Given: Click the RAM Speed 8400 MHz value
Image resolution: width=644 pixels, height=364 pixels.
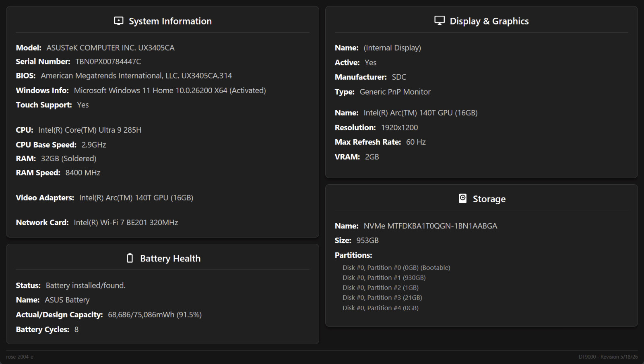Looking at the screenshot, I should tap(83, 173).
